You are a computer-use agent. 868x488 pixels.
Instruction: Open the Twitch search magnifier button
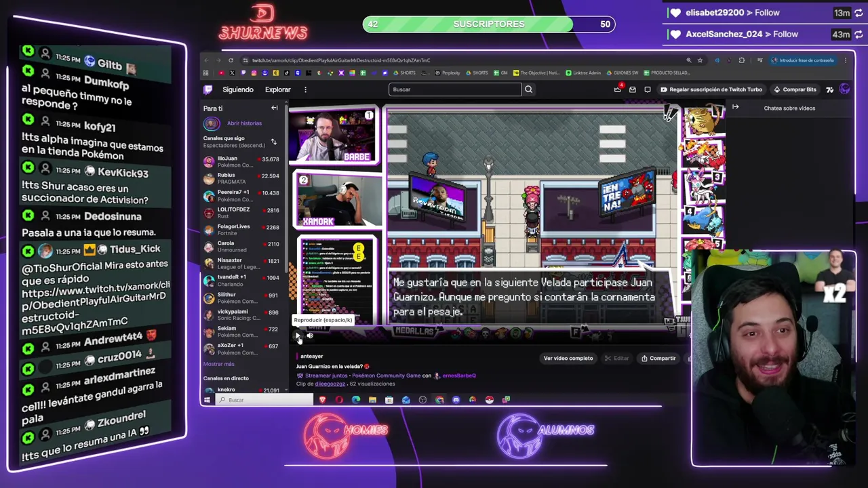coord(528,89)
